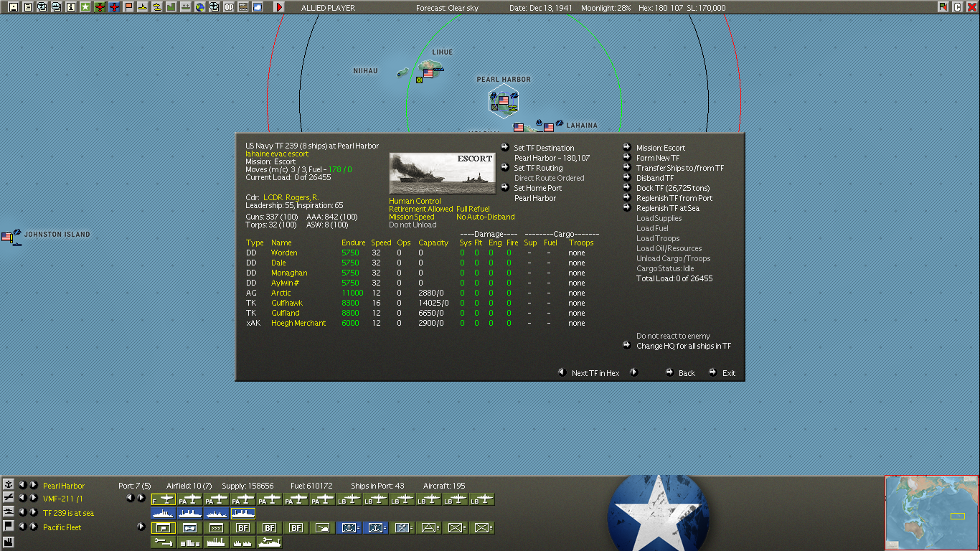
Task: Click the info 'i' icon in top toolbar
Action: coord(70,7)
